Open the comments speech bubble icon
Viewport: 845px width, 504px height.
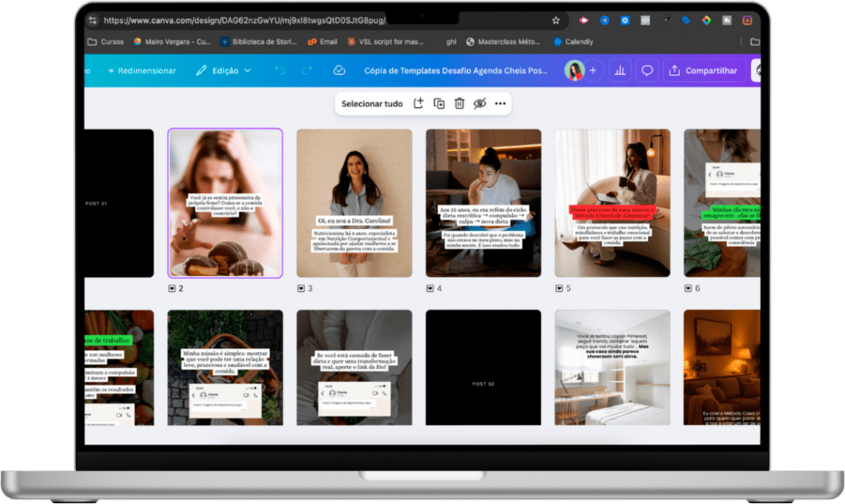647,71
